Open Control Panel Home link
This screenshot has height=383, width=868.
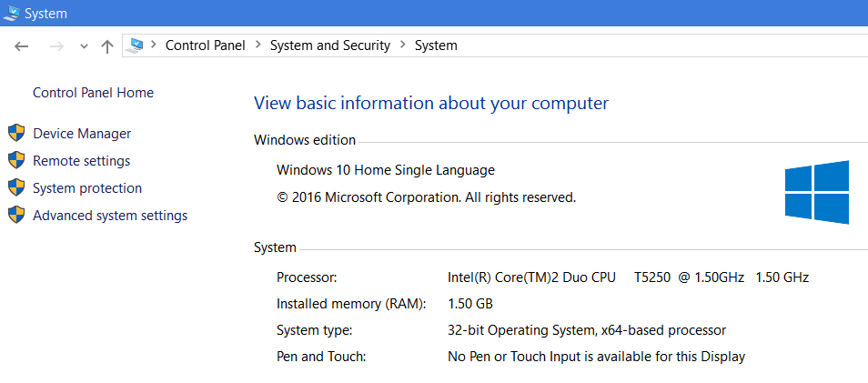93,93
